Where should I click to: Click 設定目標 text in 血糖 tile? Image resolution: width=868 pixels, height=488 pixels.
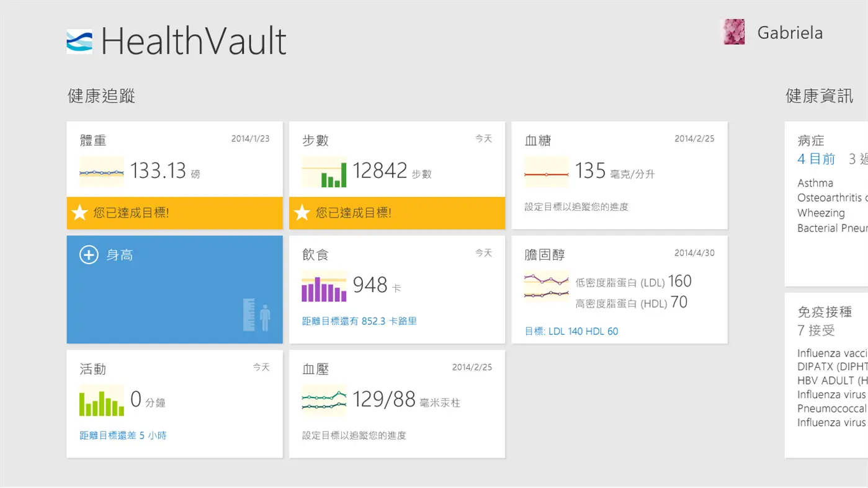tap(576, 206)
